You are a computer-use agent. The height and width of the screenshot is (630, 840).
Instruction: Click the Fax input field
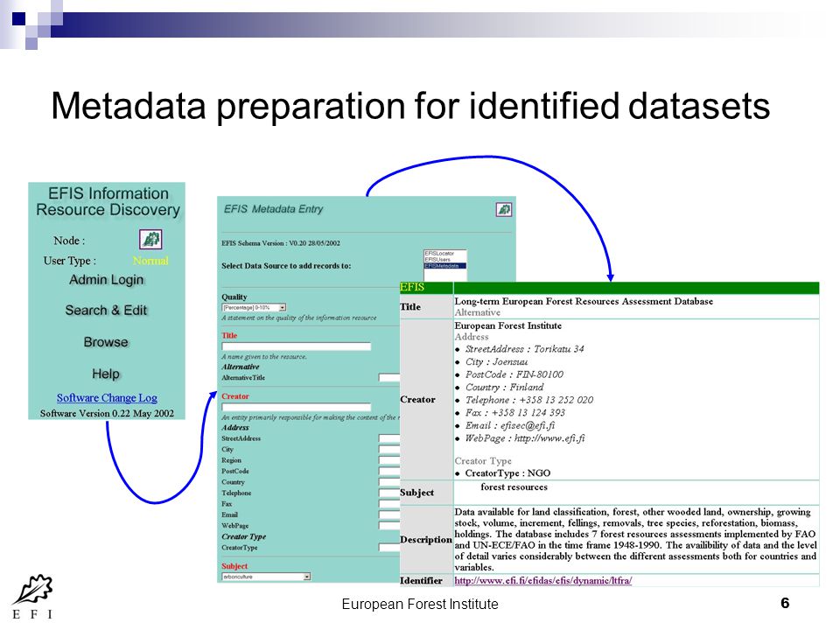[x=388, y=504]
